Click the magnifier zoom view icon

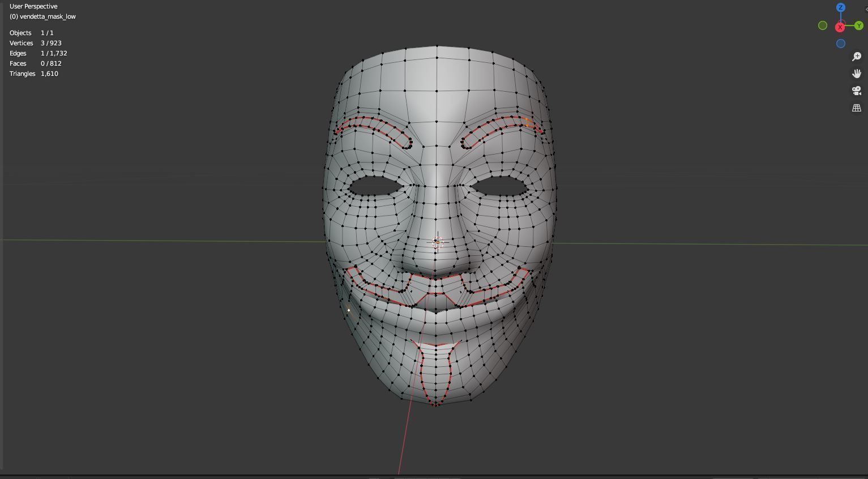tap(857, 56)
